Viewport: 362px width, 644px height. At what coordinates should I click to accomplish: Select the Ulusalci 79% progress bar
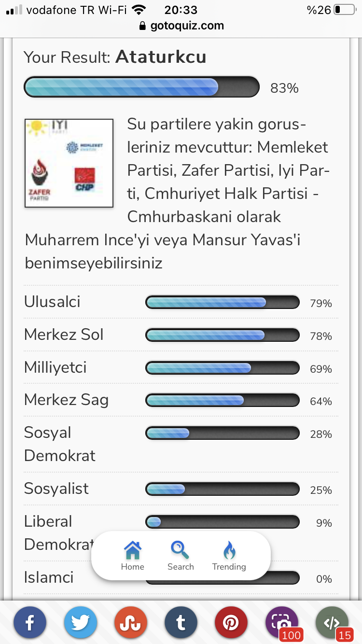(223, 303)
